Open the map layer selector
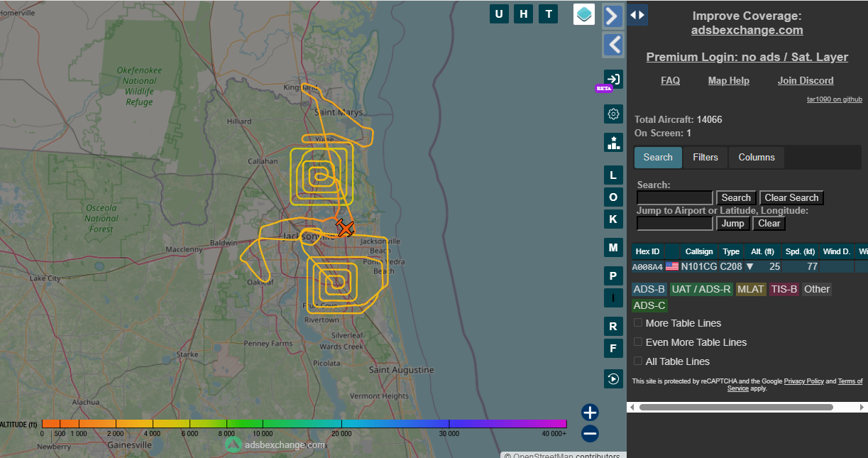Image resolution: width=868 pixels, height=458 pixels. (x=584, y=14)
